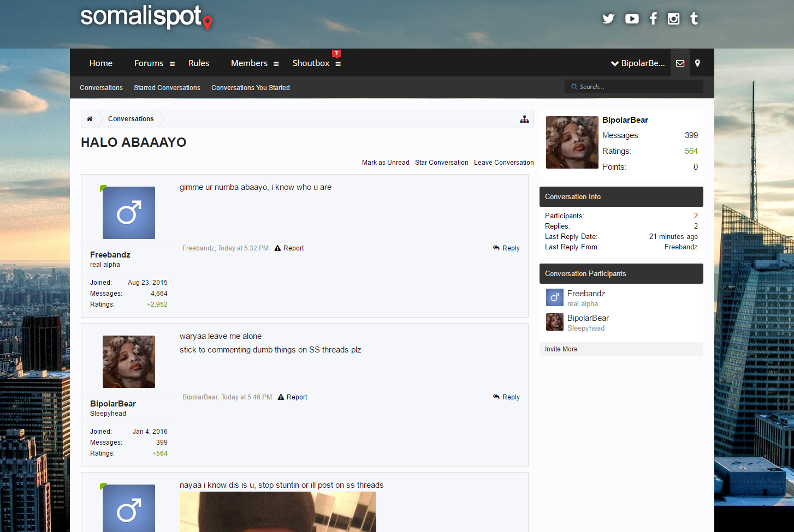Open the BipolarBear name in the sidebar profile
Viewport: 794px width, 532px height.
click(x=625, y=120)
